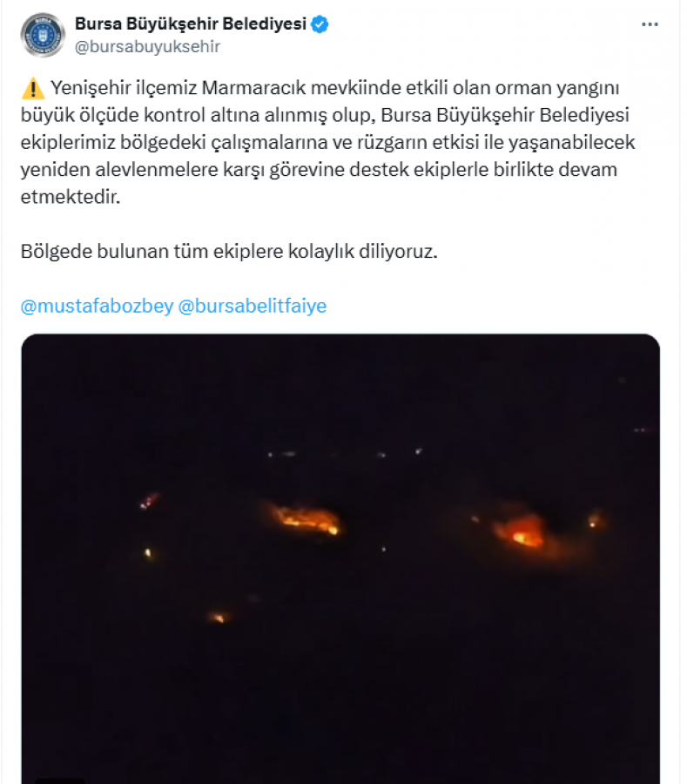The image size is (687, 784).
Task: Click the word Marmaracık in the tweet
Action: 253,88
